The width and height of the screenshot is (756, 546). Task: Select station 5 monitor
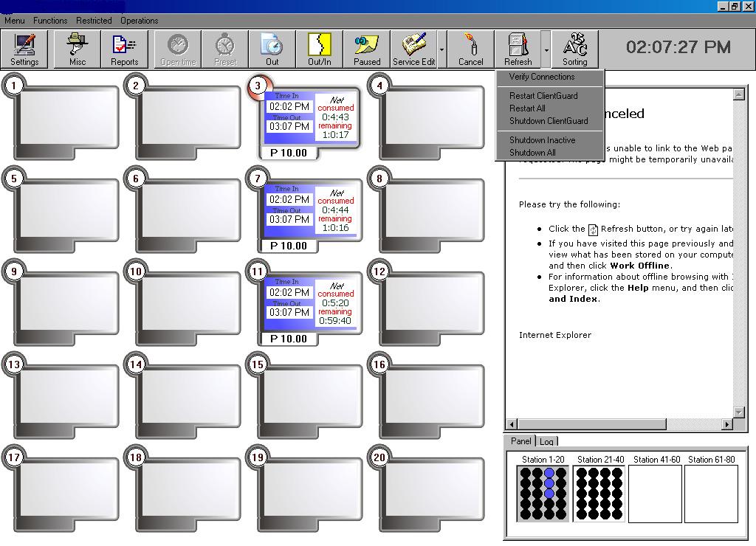(61, 209)
